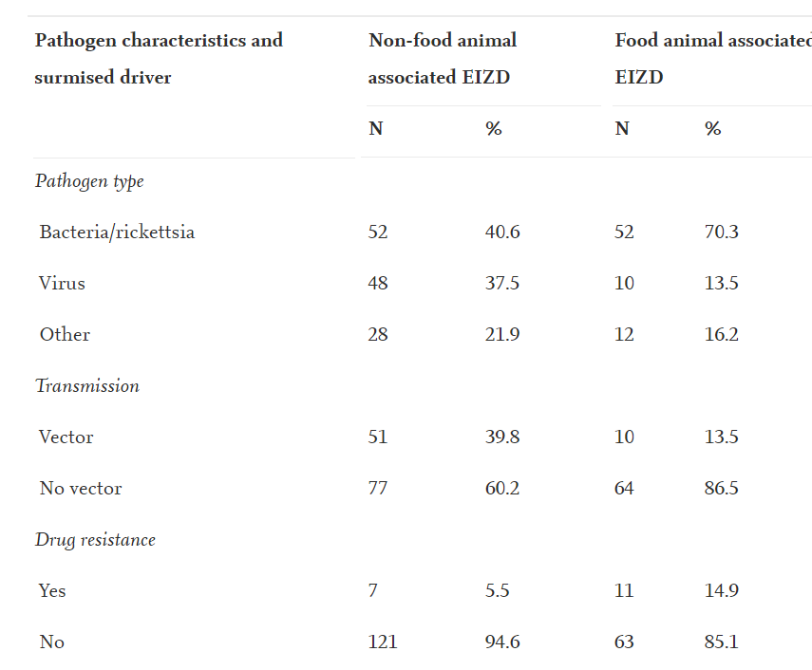Select the 'Yes' row label
The image size is (812, 670).
click(52, 590)
